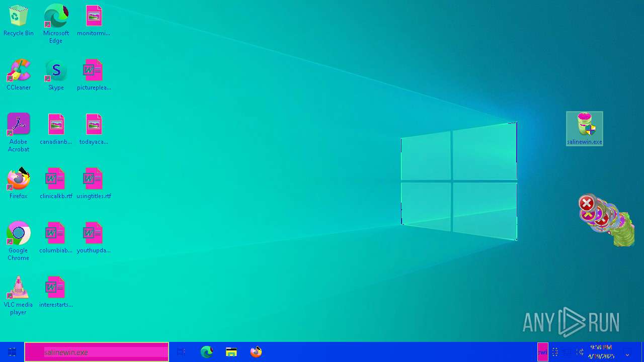Select the monitormi... image file on desktop
644x362 pixels.
[x=94, y=21]
